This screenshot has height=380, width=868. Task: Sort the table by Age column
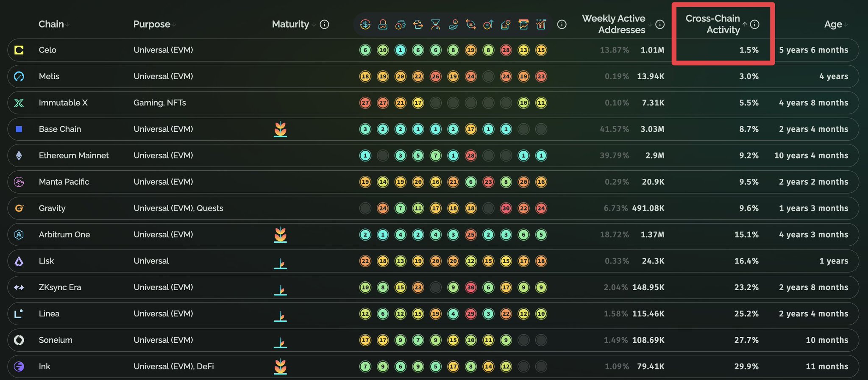tap(836, 25)
